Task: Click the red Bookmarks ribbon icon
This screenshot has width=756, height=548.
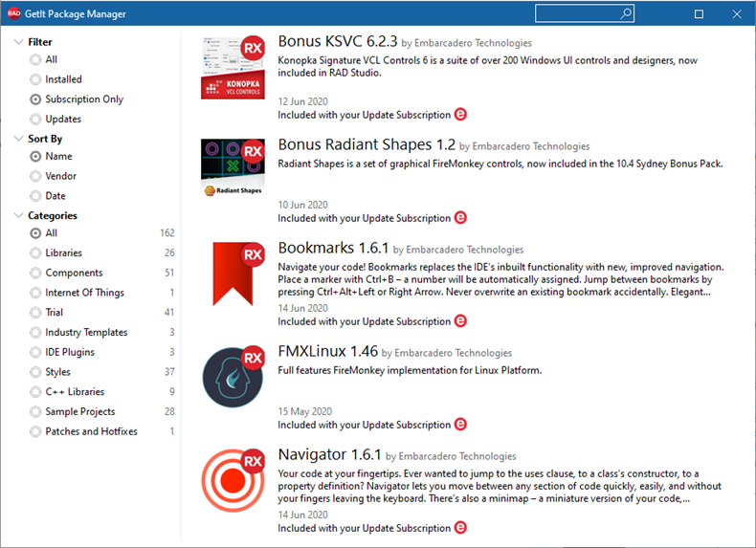Action: point(233,274)
